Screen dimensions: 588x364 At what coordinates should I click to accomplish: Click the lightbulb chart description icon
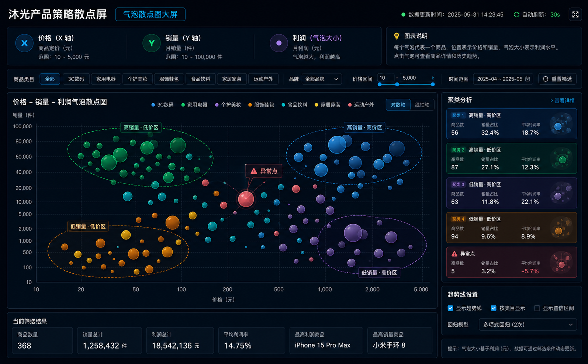(397, 36)
